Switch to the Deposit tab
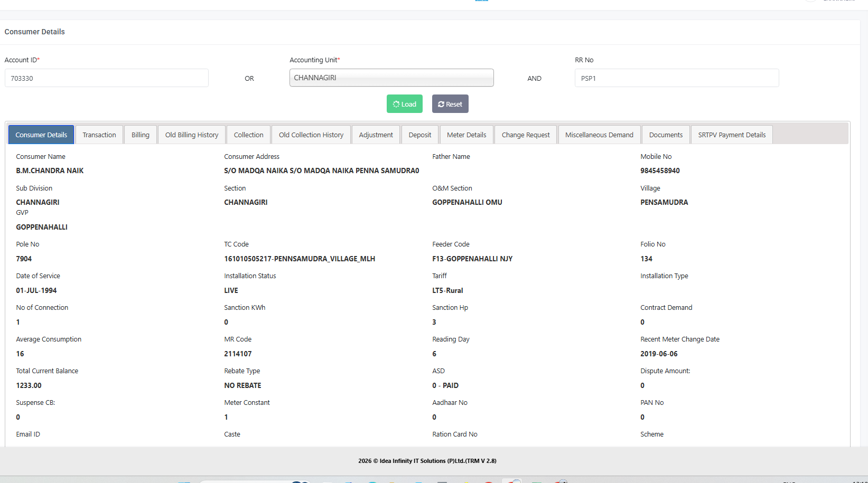This screenshot has width=868, height=483. 420,135
